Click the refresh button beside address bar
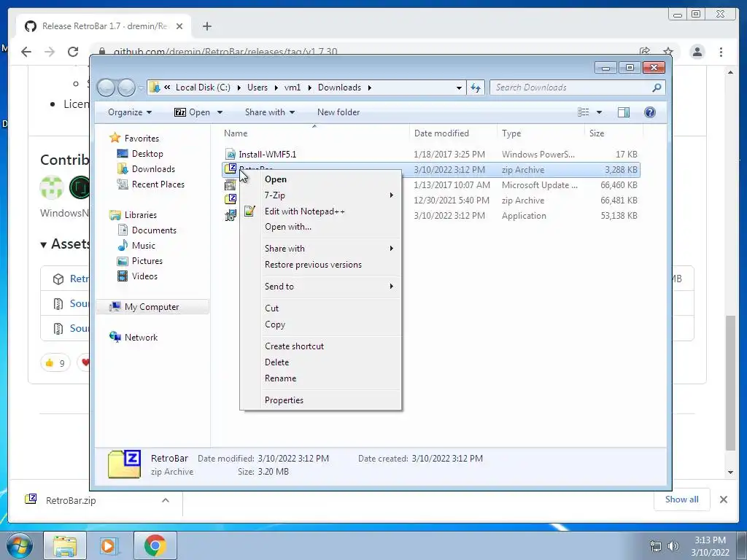The width and height of the screenshot is (747, 560). (x=476, y=87)
